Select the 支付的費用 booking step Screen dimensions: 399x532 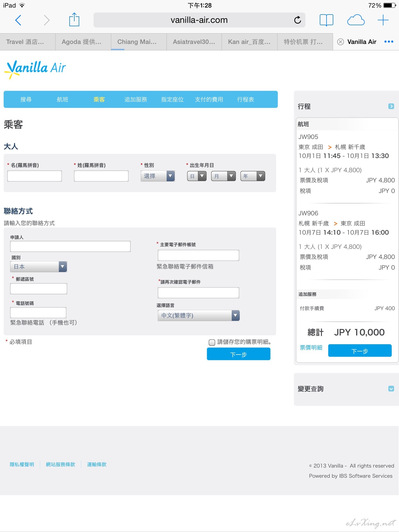[209, 99]
